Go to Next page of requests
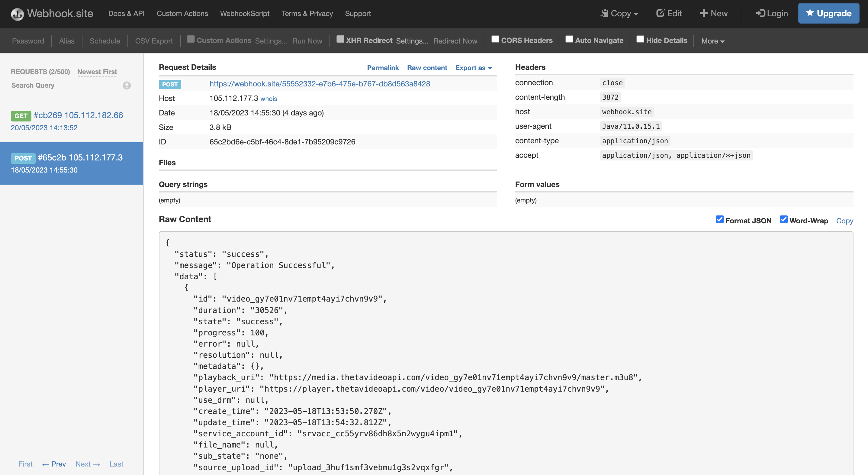The height and width of the screenshot is (475, 868). coord(88,464)
